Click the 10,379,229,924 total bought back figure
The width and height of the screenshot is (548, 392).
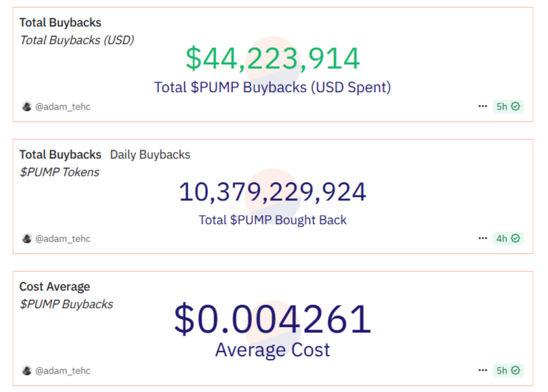272,192
